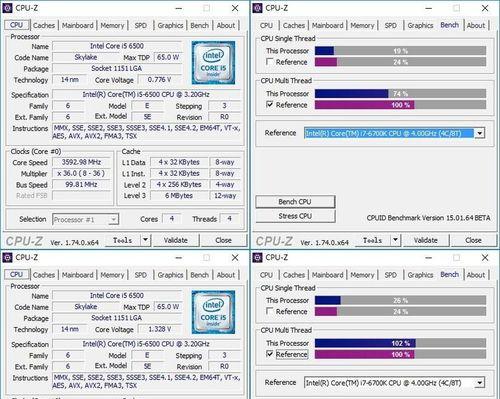The image size is (500, 399).
Task: Click the Stress CPU button
Action: tap(295, 216)
